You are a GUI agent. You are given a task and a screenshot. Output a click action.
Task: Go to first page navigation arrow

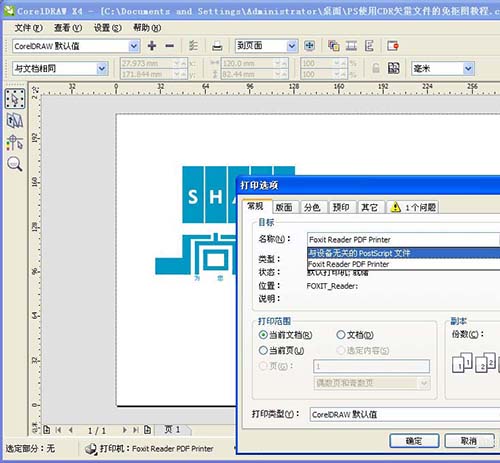pos(59,430)
